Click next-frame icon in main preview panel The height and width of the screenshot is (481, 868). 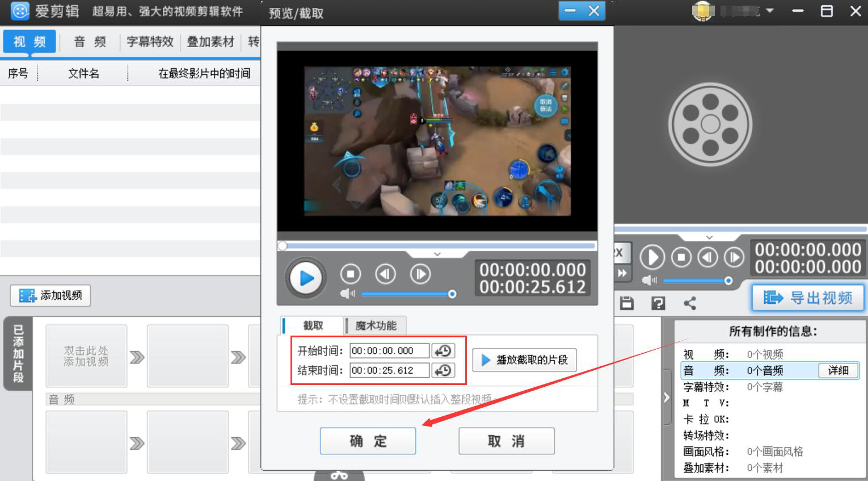coord(734,257)
